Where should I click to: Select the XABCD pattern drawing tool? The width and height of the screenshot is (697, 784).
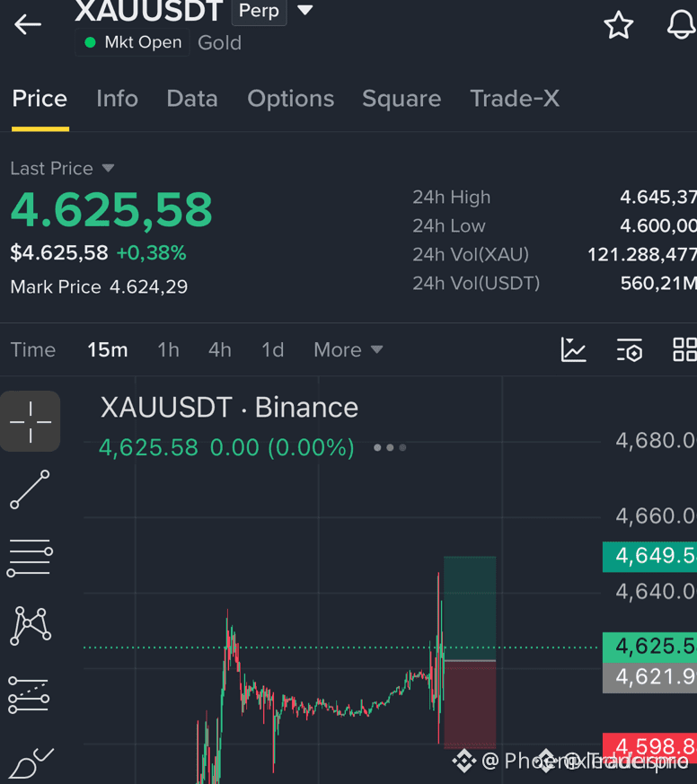[x=31, y=626]
